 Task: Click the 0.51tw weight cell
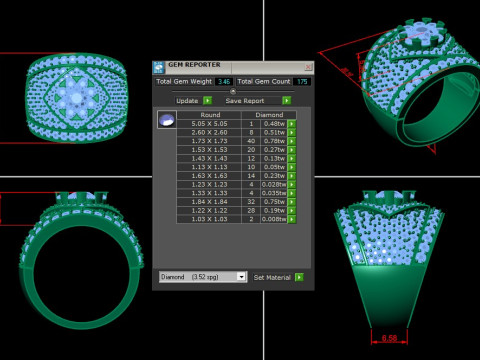tap(274, 132)
